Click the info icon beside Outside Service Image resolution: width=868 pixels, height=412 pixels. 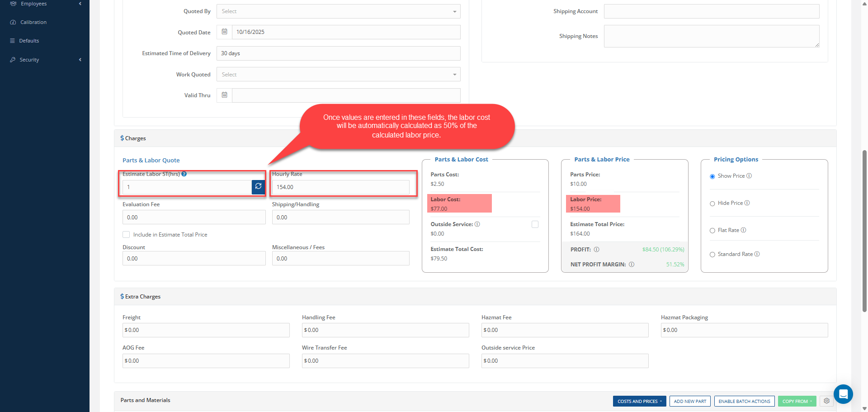477,224
